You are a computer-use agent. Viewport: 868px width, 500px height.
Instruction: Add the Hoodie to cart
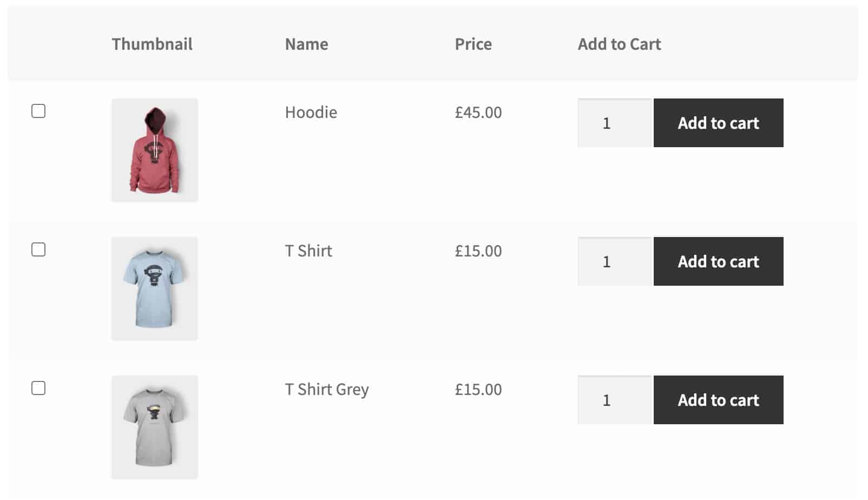(x=719, y=123)
